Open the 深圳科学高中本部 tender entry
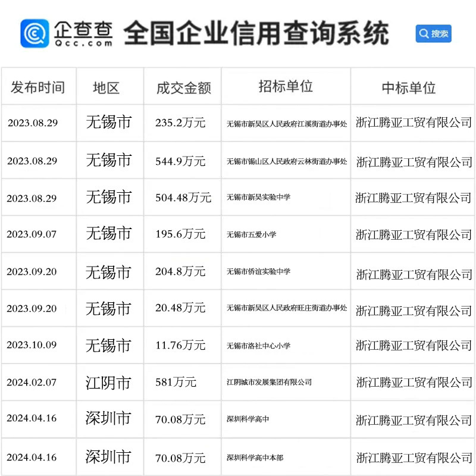The width and height of the screenshot is (476, 476). coord(255,458)
